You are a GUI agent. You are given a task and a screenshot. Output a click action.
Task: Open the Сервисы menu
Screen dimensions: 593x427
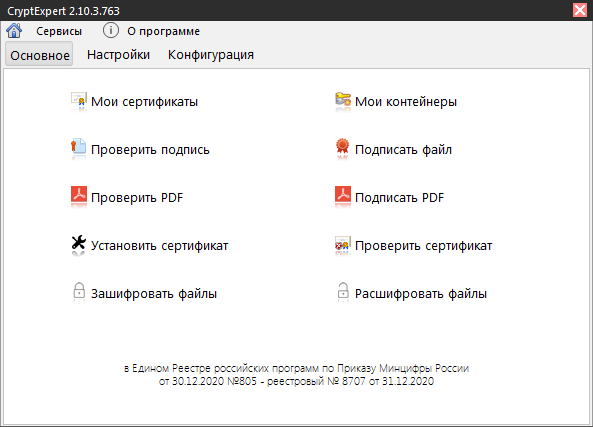[59, 31]
